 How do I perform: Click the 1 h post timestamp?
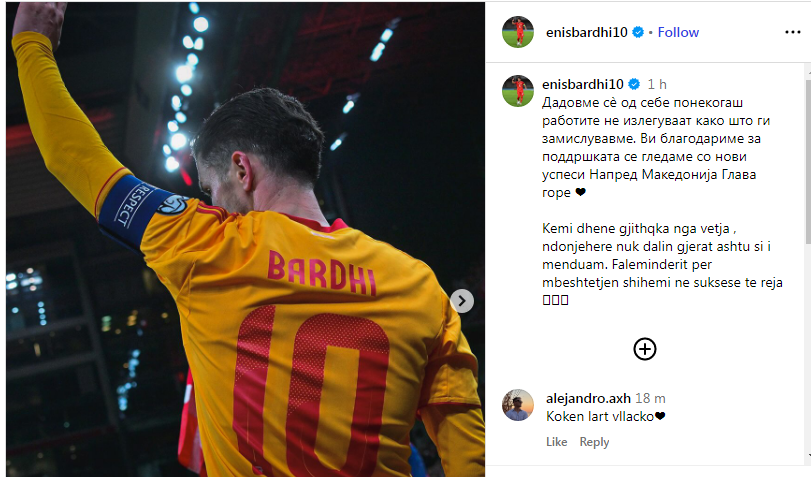click(657, 84)
